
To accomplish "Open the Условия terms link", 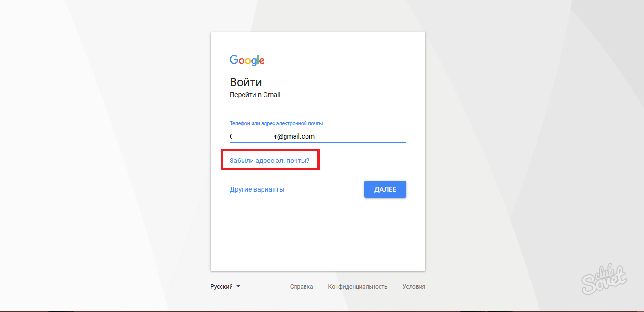I will (413, 287).
